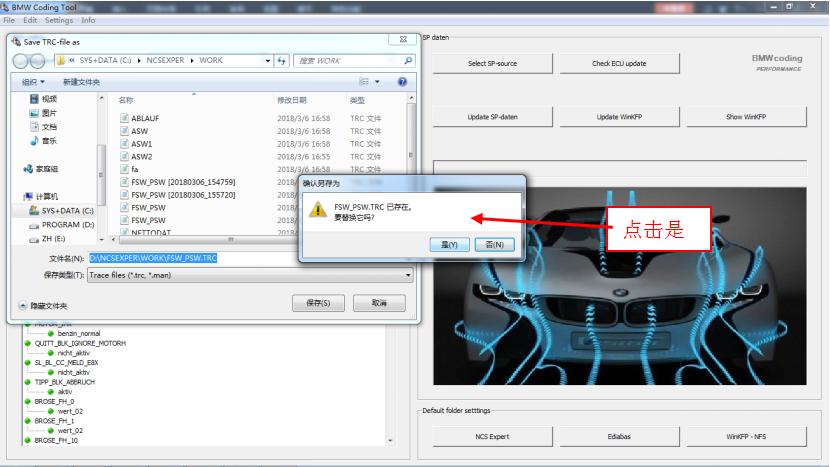Click the Check ECU update button

(619, 64)
